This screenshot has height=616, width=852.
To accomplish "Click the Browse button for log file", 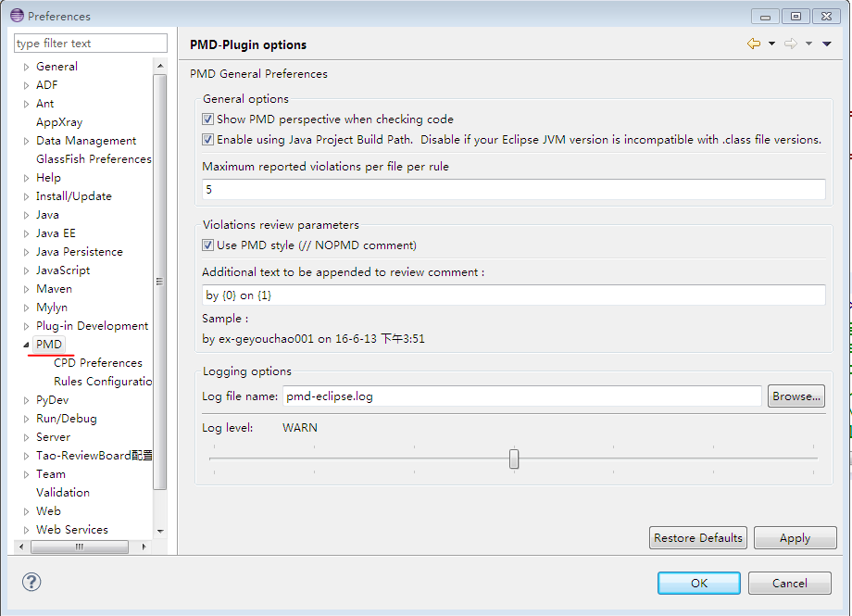I will tap(796, 396).
